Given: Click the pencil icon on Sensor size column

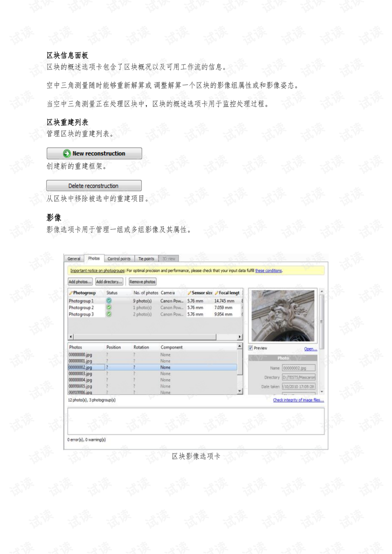Looking at the screenshot, I should (189, 292).
